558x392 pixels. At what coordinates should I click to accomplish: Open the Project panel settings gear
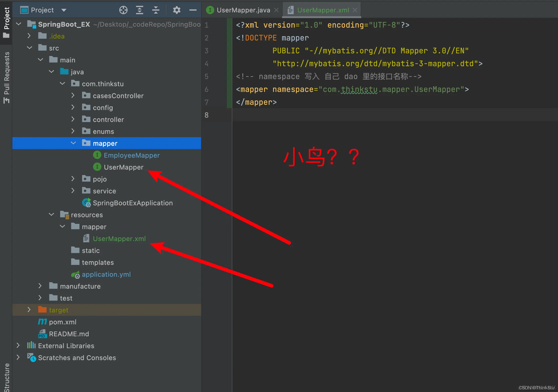click(x=177, y=10)
